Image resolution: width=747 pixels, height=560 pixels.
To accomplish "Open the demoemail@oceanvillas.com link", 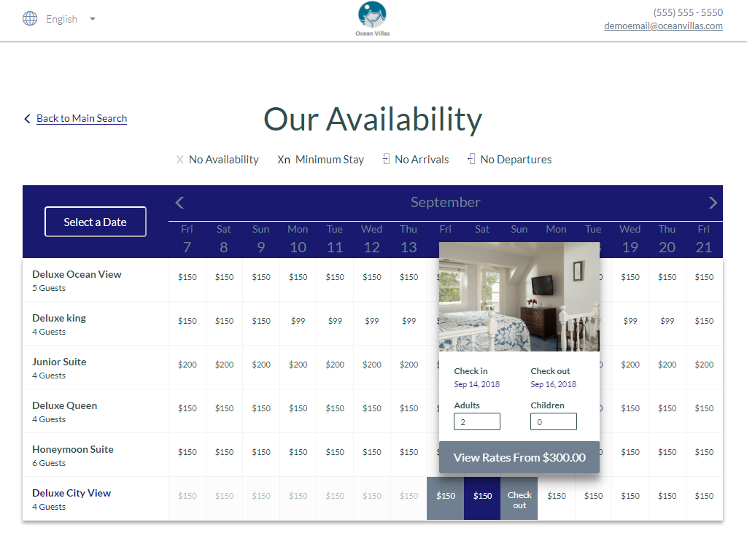I will (x=663, y=26).
